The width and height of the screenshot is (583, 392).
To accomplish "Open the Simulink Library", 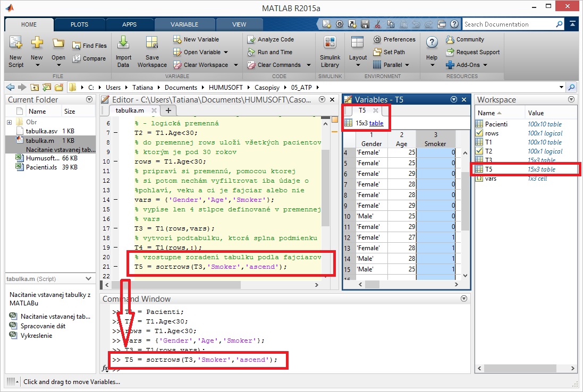I will coord(330,52).
